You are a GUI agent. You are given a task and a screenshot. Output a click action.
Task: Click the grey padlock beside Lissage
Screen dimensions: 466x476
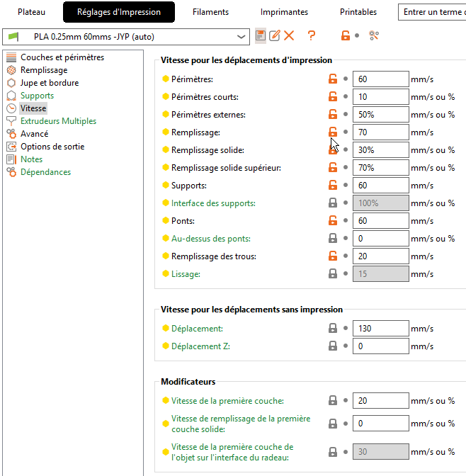[x=333, y=274]
